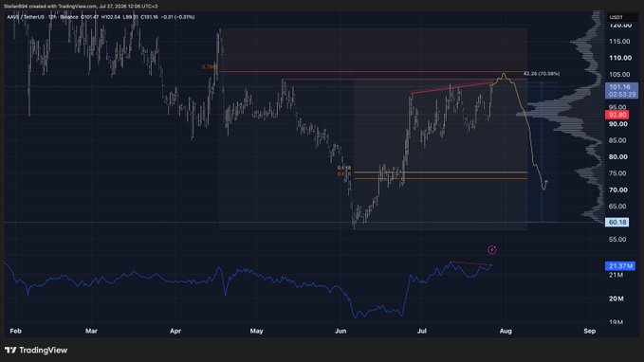Click the blue 21.37M indicator value

coord(620,266)
